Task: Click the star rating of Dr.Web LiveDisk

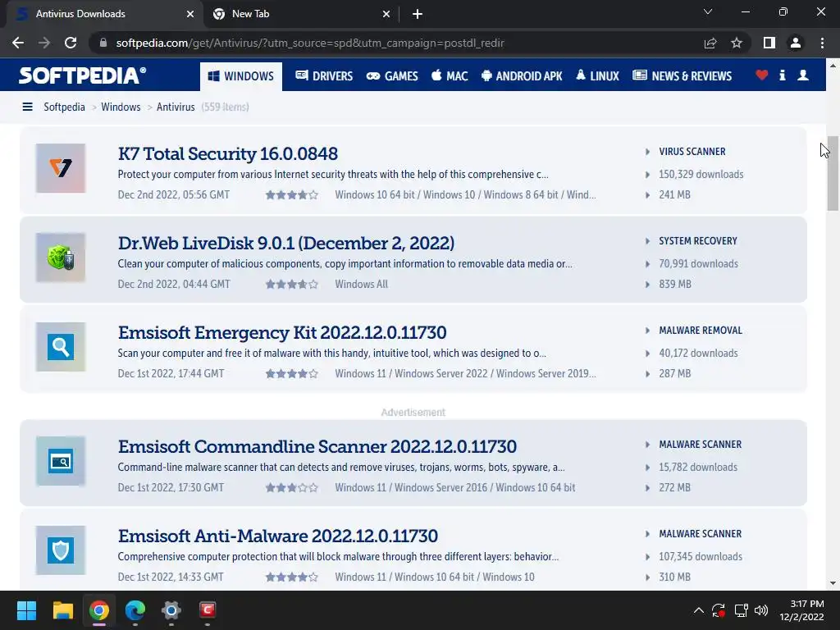Action: [292, 285]
